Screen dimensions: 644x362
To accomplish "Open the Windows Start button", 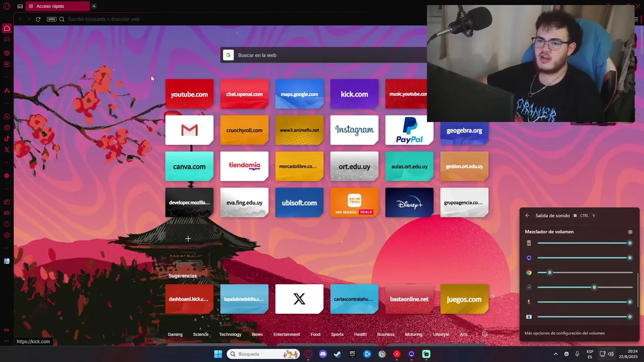I will (218, 354).
